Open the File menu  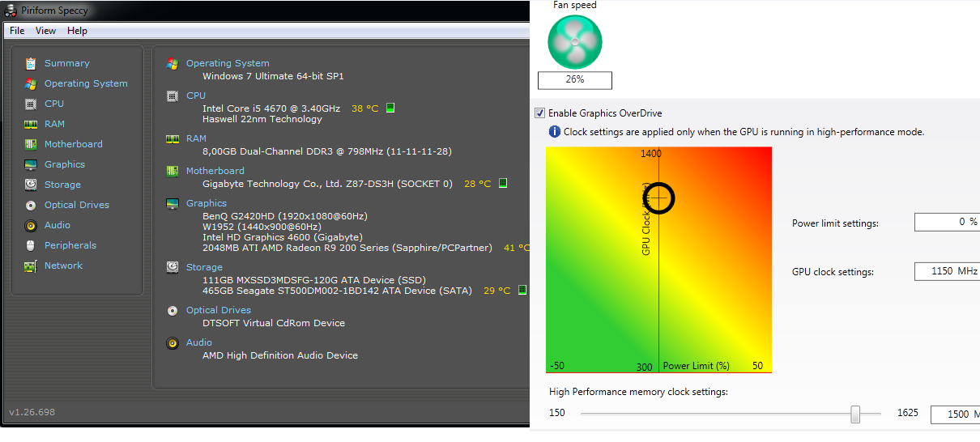(17, 31)
